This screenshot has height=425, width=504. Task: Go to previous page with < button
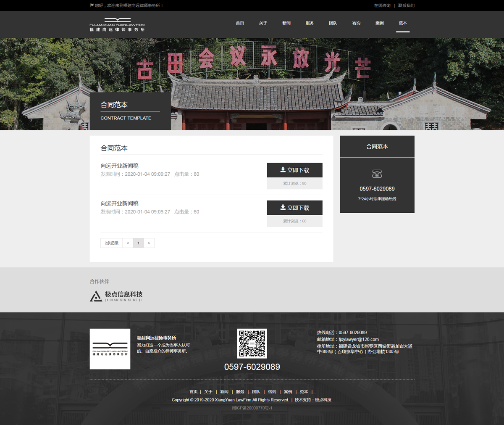(128, 243)
